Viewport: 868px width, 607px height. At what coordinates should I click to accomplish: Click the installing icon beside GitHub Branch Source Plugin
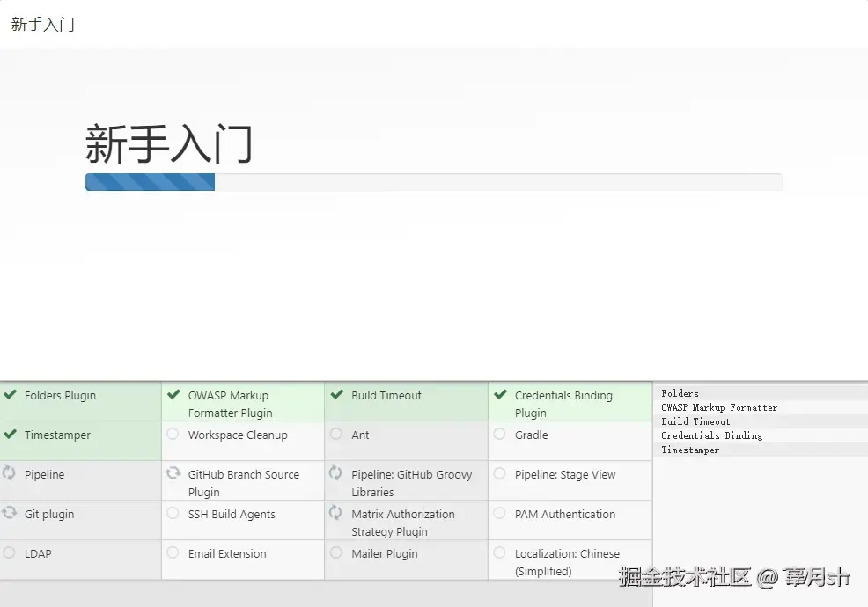(173, 474)
